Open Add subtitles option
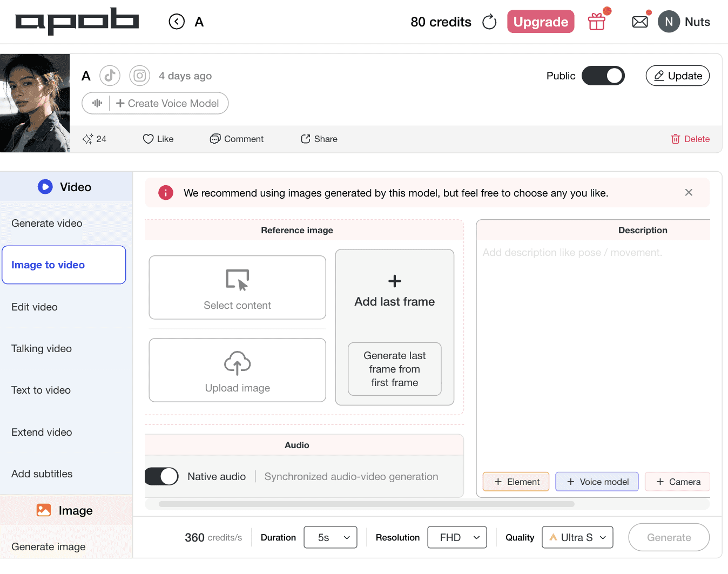Image resolution: width=728 pixels, height=574 pixels. [64, 474]
